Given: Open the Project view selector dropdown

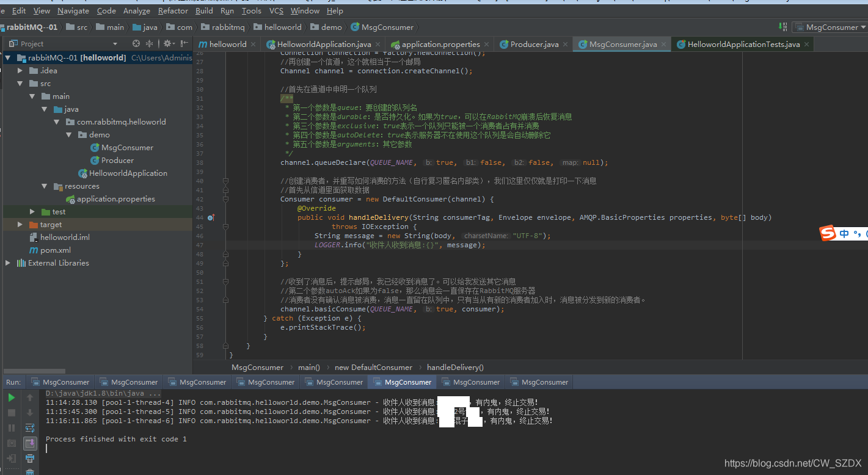Looking at the screenshot, I should (x=115, y=44).
